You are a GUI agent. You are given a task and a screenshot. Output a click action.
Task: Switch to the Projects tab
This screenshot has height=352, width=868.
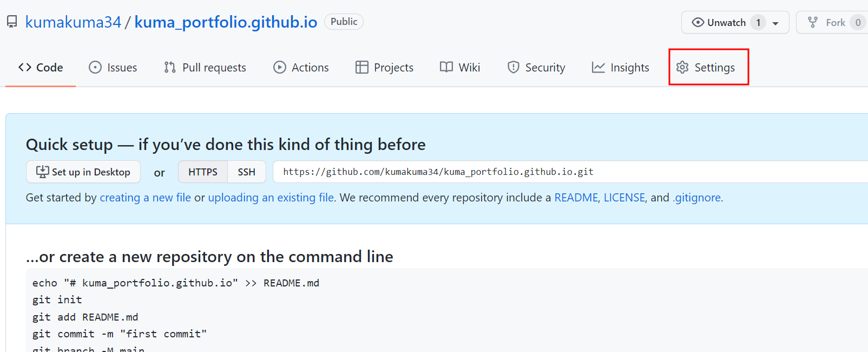(384, 67)
